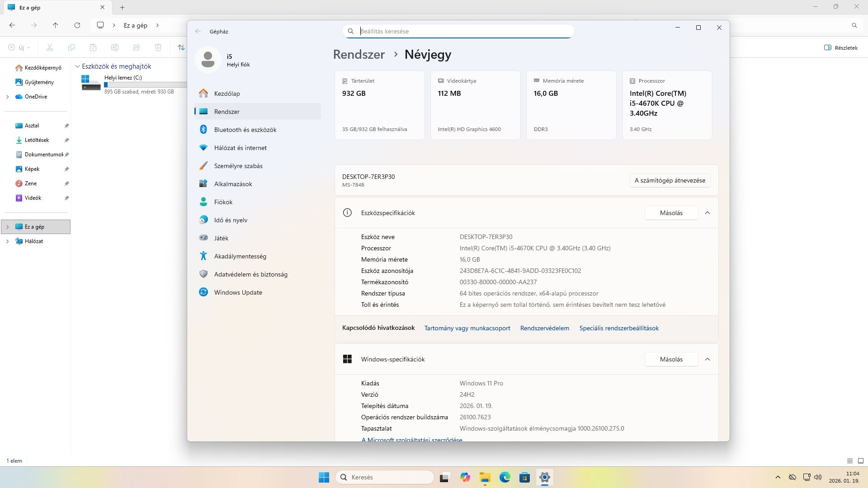Collapse the Eszközspecifikációk section
Image resolution: width=868 pixels, height=488 pixels.
(708, 213)
